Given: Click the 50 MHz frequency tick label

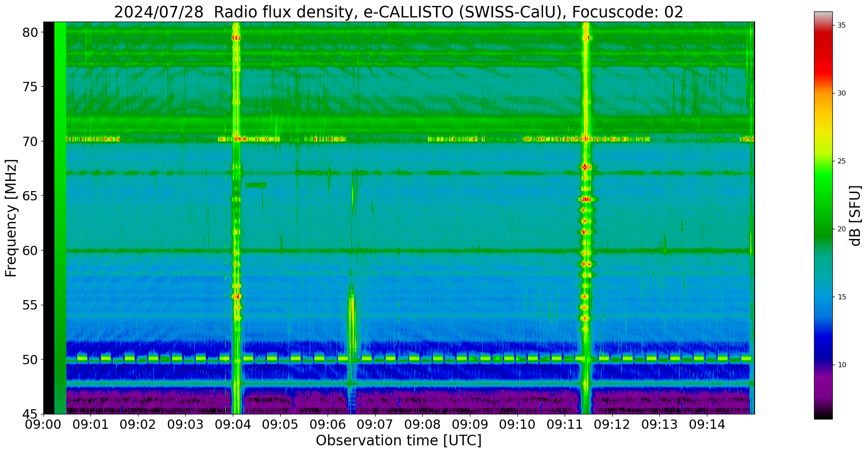Looking at the screenshot, I should [x=30, y=360].
